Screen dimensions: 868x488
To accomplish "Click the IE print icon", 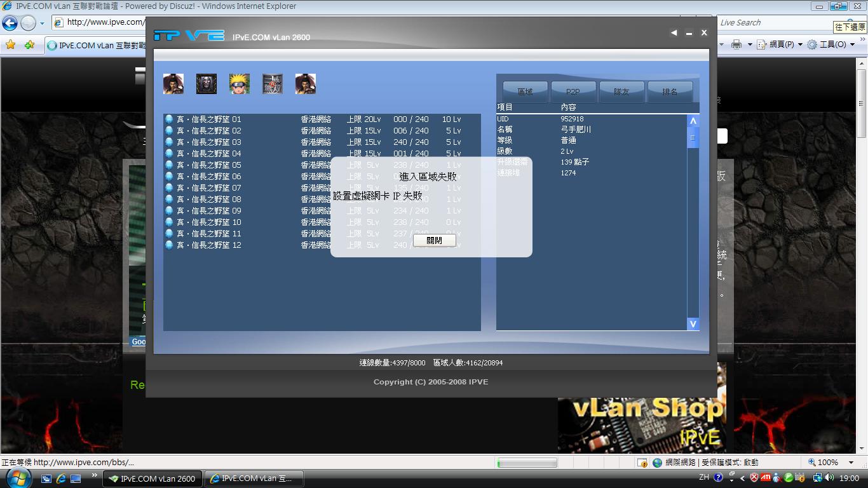I will pyautogui.click(x=736, y=44).
